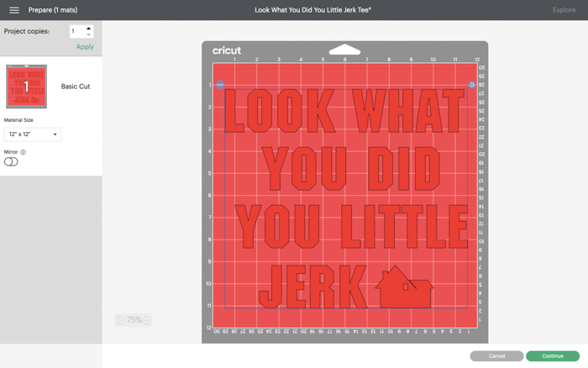The image size is (588, 368).
Task: Click the project title text
Action: point(312,10)
